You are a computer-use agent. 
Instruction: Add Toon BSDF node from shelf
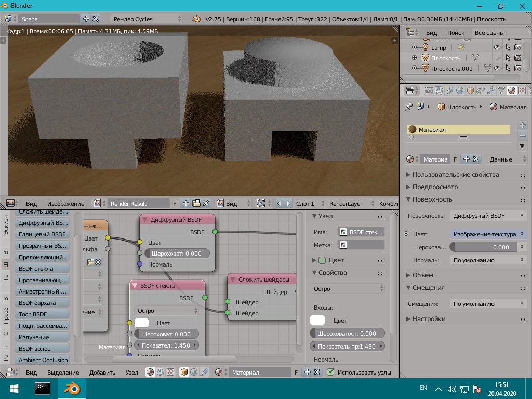coord(42,314)
